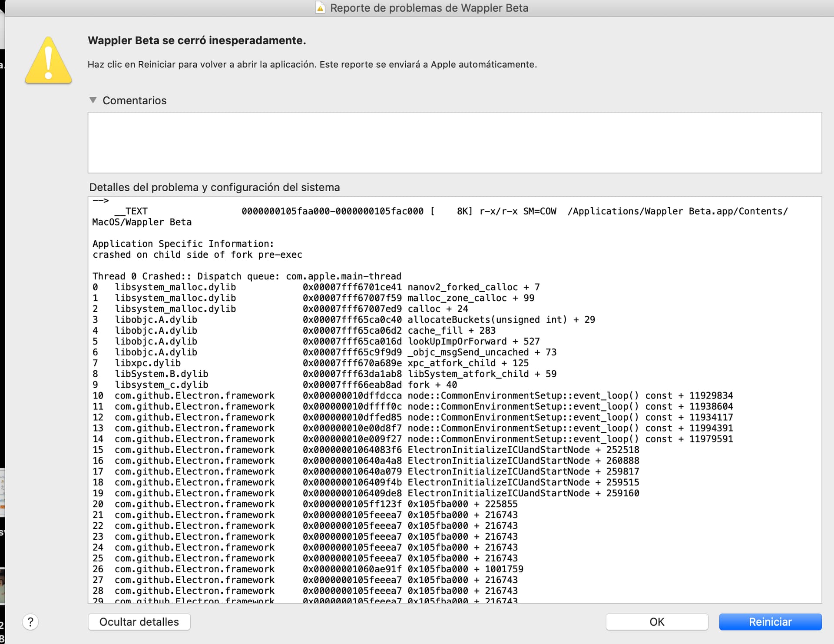Click inside the Comentarios text box
The width and height of the screenshot is (834, 644).
click(x=454, y=143)
